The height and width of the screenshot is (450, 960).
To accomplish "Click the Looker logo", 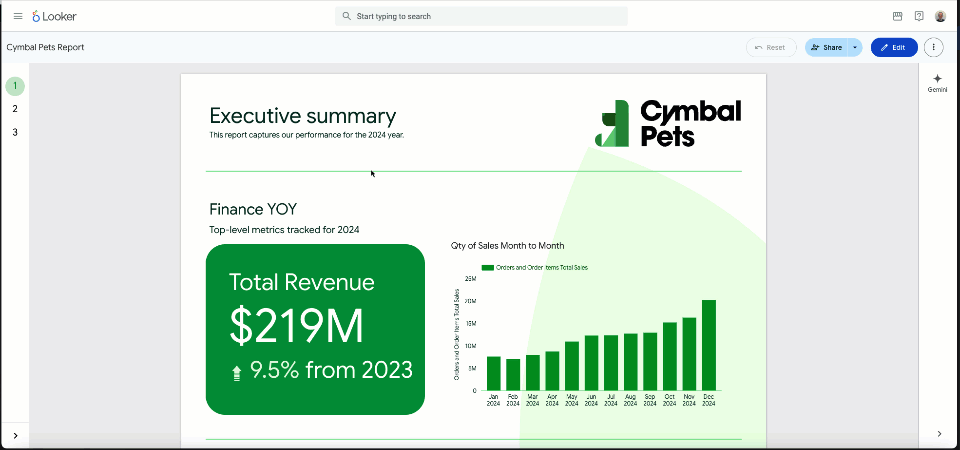I will click(x=54, y=17).
